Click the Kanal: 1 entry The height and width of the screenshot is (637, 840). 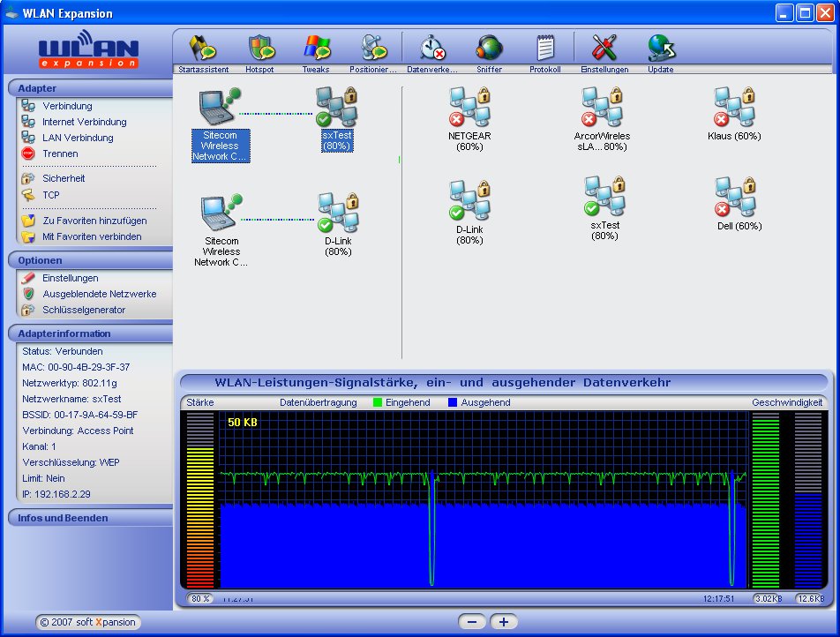(x=39, y=446)
